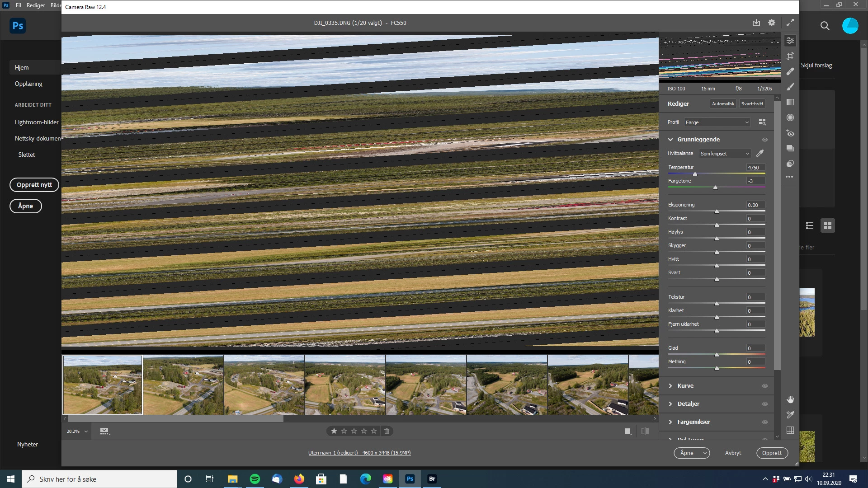This screenshot has width=868, height=488.
Task: Open Camera Raw preferences gear
Action: point(772,23)
